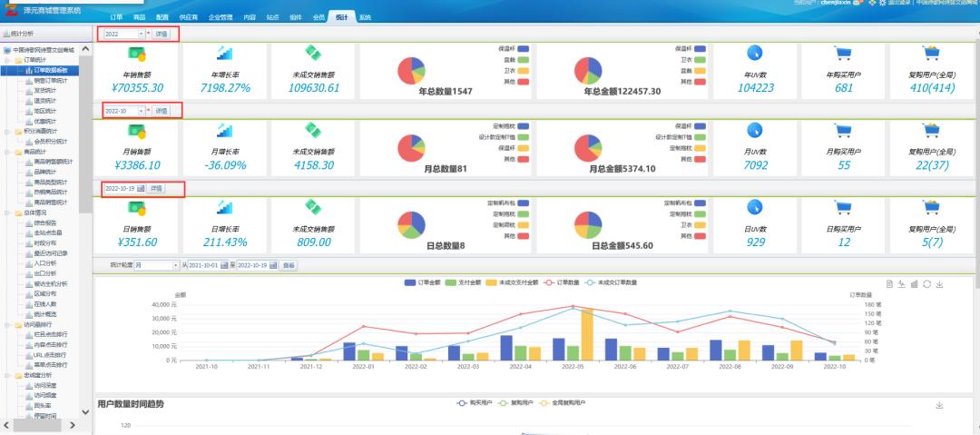
Task: Click the settings gear icon in header
Action: click(x=883, y=3)
